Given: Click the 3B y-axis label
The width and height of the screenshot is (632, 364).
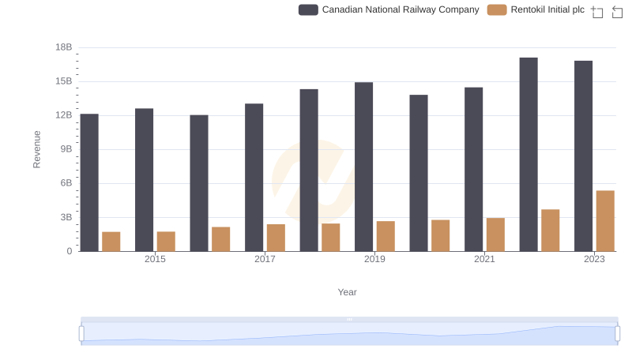Looking at the screenshot, I should point(66,217).
